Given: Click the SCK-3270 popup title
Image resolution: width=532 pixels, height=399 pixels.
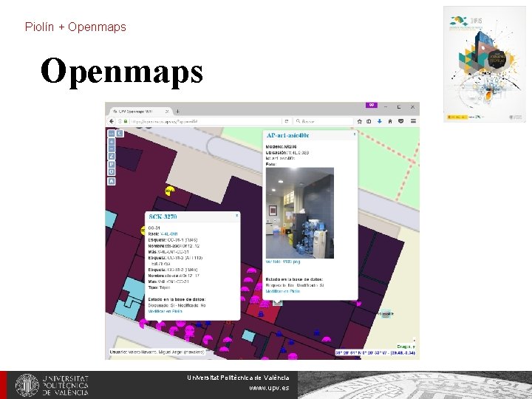Looking at the screenshot, I should (x=163, y=216).
